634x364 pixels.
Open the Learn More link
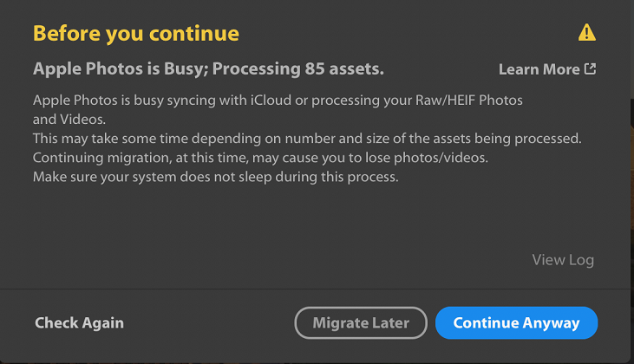[547, 69]
